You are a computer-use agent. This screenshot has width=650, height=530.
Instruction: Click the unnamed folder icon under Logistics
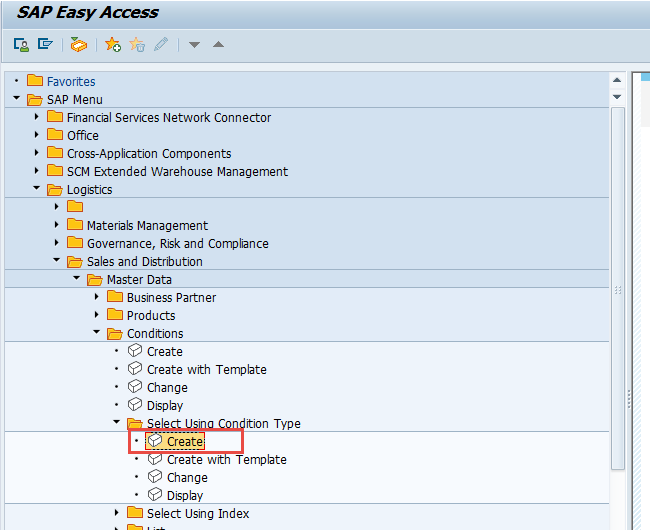[x=75, y=206]
